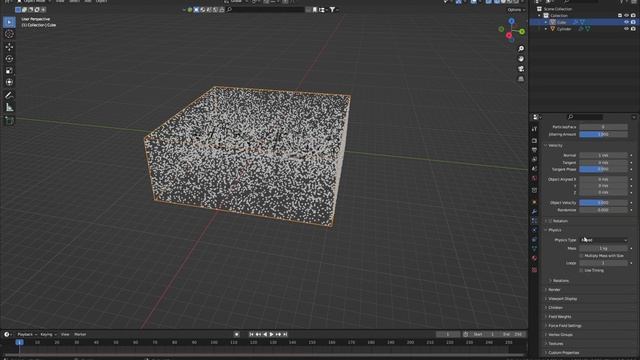Screen dimensions: 640x360
Task: Disable Cylinder in renders camera icon
Action: [633, 29]
